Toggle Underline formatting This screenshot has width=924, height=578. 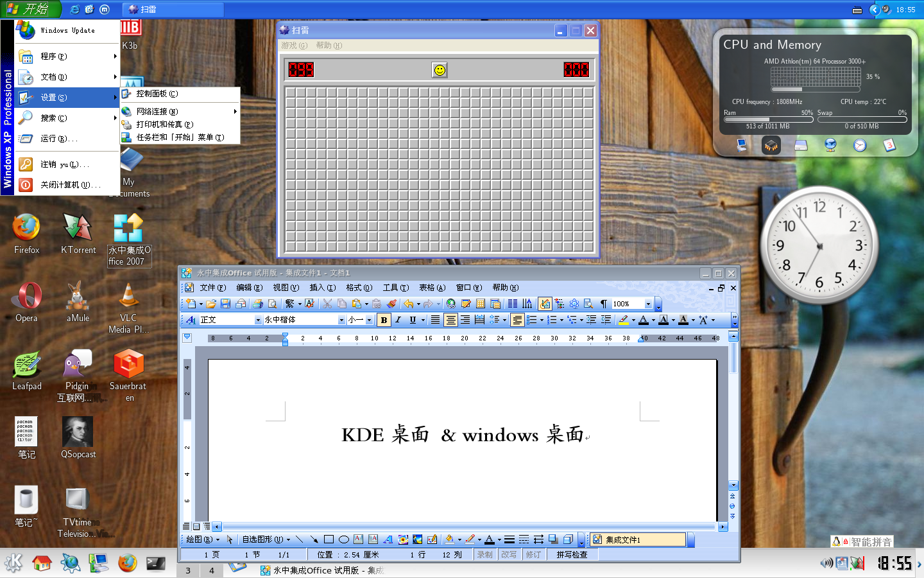coord(413,320)
